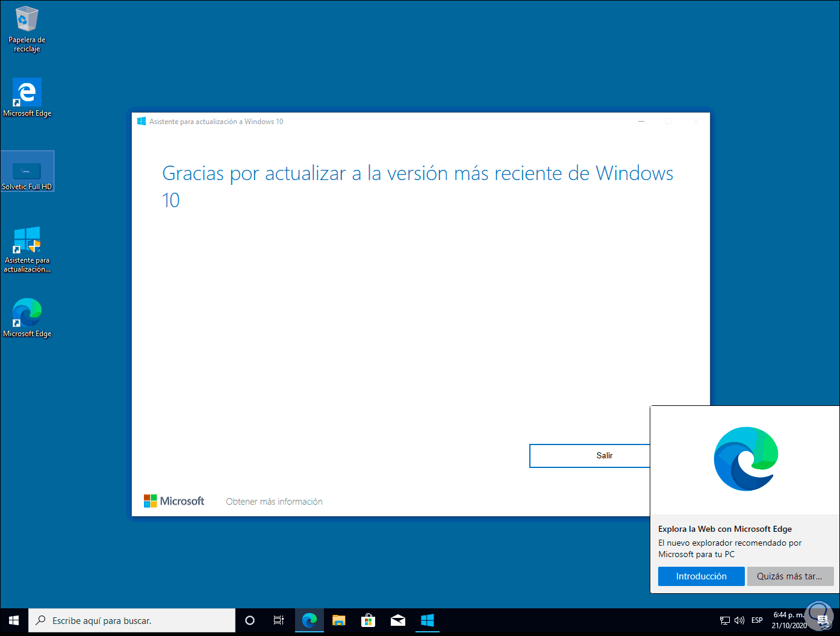
Task: Minimize the Asistente para actualización window
Action: point(641,121)
